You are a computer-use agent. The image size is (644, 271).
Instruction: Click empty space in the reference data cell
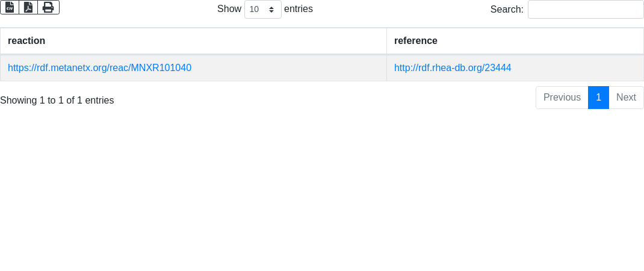pyautogui.click(x=578, y=68)
